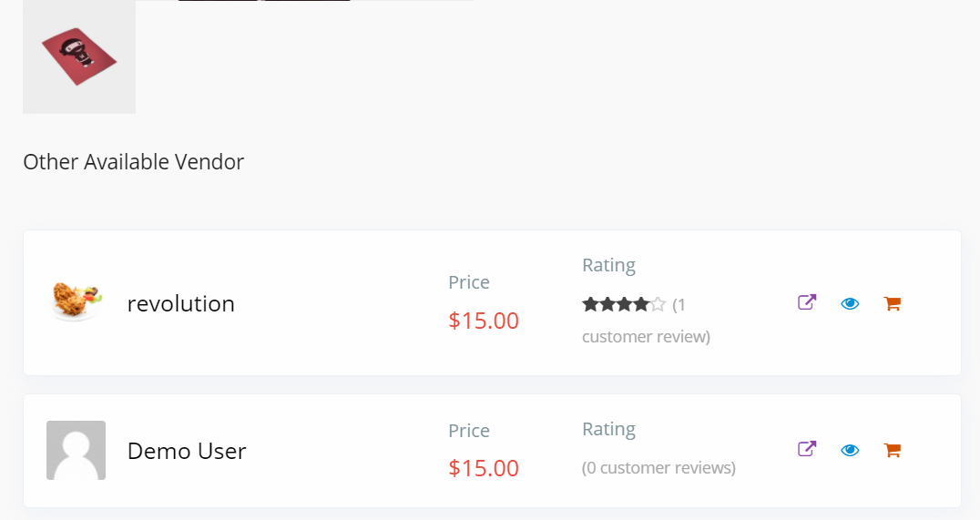Click revolution's four-star rating
Viewport: 980px width, 520px height.
tap(624, 304)
